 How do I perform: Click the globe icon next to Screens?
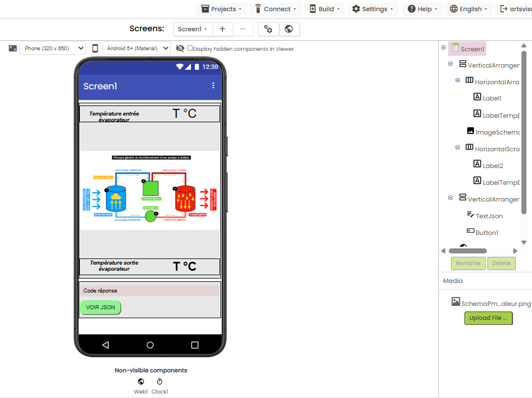tap(289, 29)
